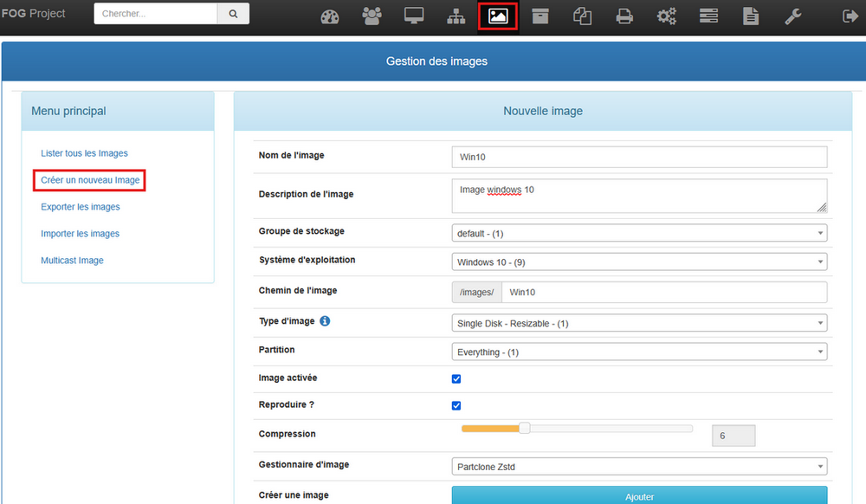
Task: Open the FOG configuration wrench icon
Action: (x=792, y=16)
